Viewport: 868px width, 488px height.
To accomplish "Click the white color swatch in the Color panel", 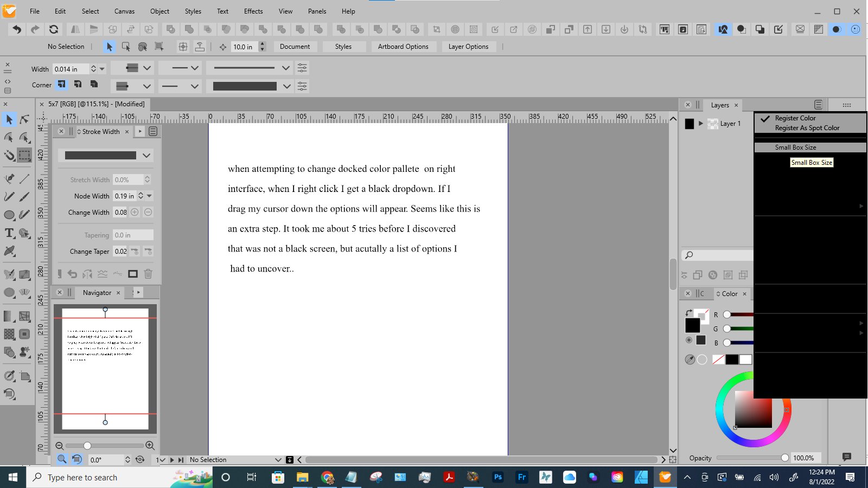I will [x=746, y=359].
